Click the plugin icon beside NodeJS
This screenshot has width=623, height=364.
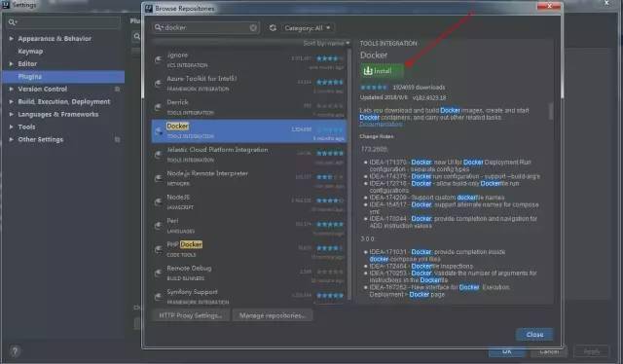tap(158, 201)
